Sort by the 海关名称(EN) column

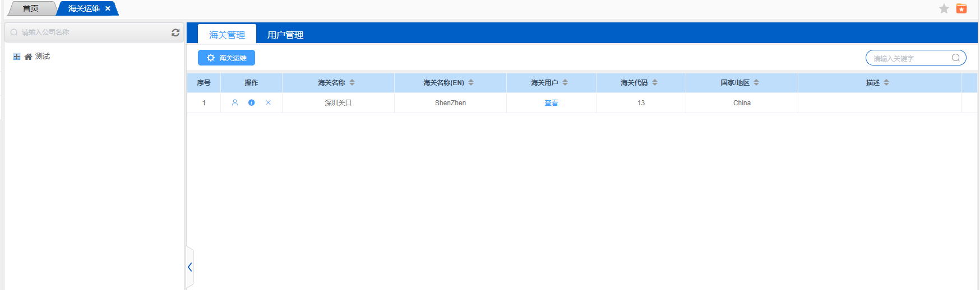coord(471,82)
